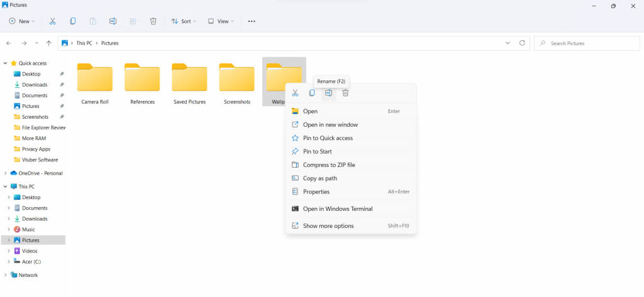This screenshot has height=297, width=644.
Task: Go up one folder level with Up arrow
Action: [x=49, y=43]
